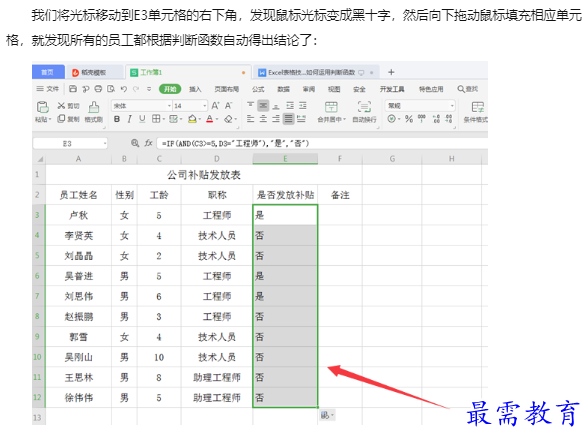Click the Copy (复制) icon
The width and height of the screenshot is (588, 445).
pos(61,119)
